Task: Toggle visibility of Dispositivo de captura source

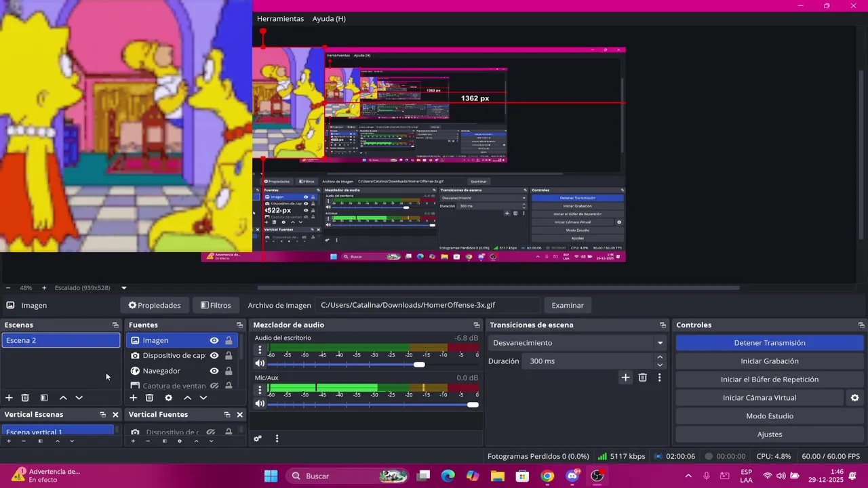Action: (x=214, y=356)
